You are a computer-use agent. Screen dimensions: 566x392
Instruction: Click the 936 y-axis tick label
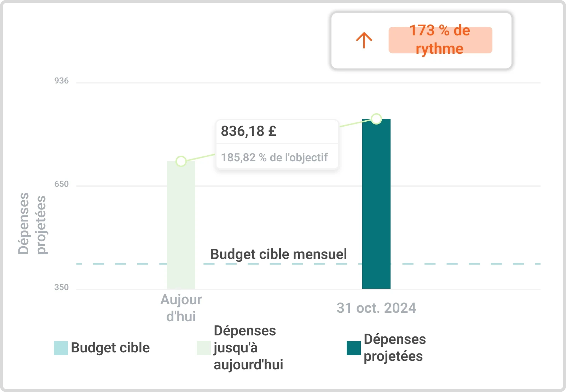point(62,81)
